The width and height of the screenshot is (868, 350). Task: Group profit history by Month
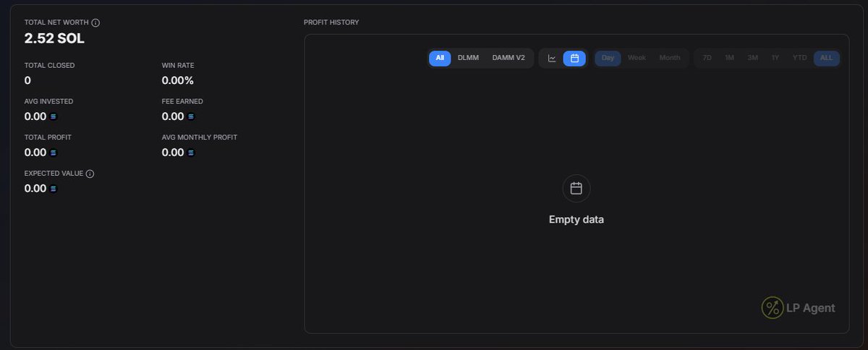click(x=670, y=59)
